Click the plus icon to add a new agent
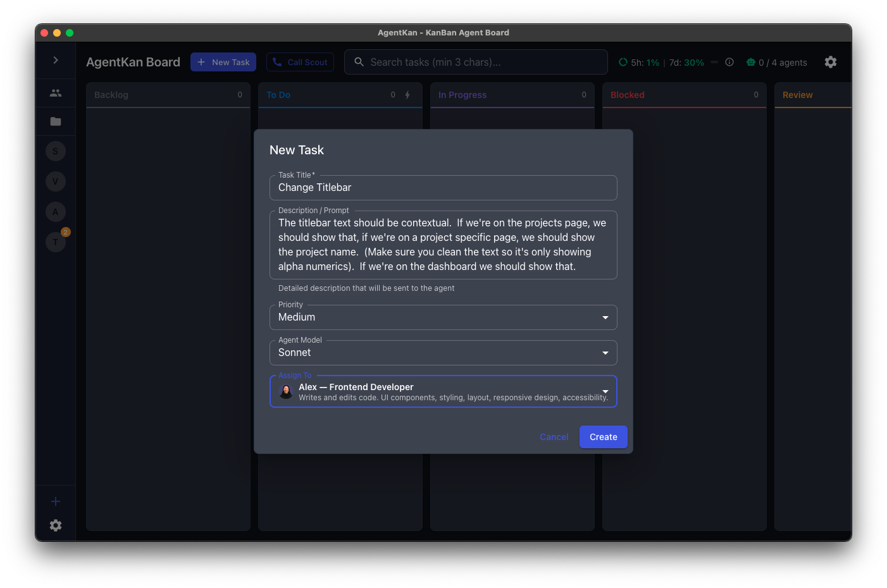The image size is (887, 588). [x=55, y=501]
